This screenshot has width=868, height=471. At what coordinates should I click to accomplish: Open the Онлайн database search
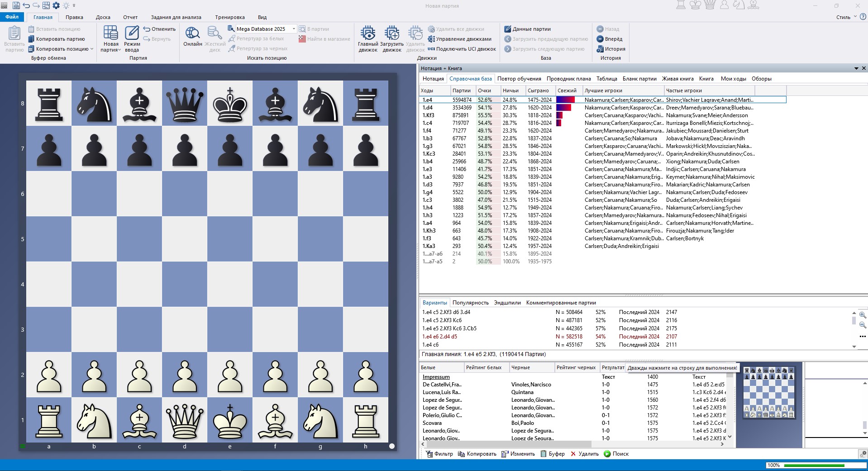click(193, 38)
